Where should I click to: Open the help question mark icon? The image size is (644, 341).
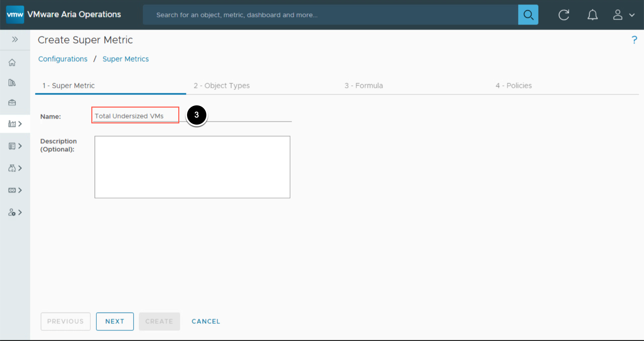click(x=634, y=40)
